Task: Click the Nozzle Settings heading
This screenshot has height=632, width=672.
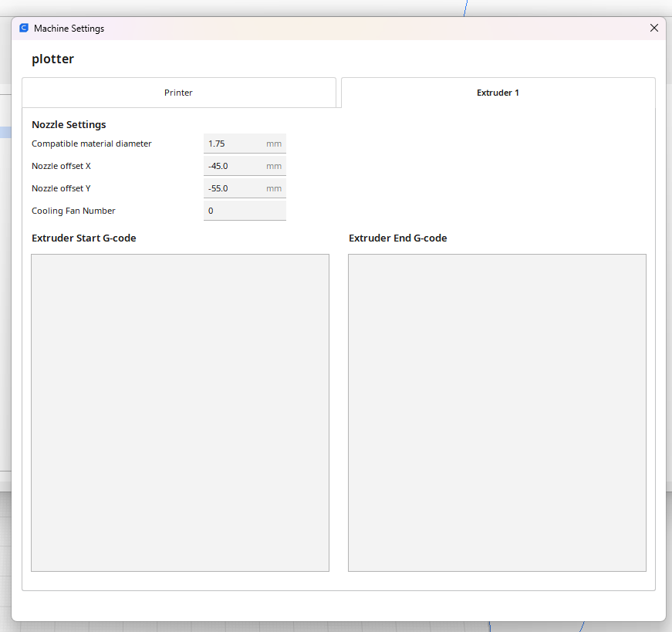Action: 69,124
